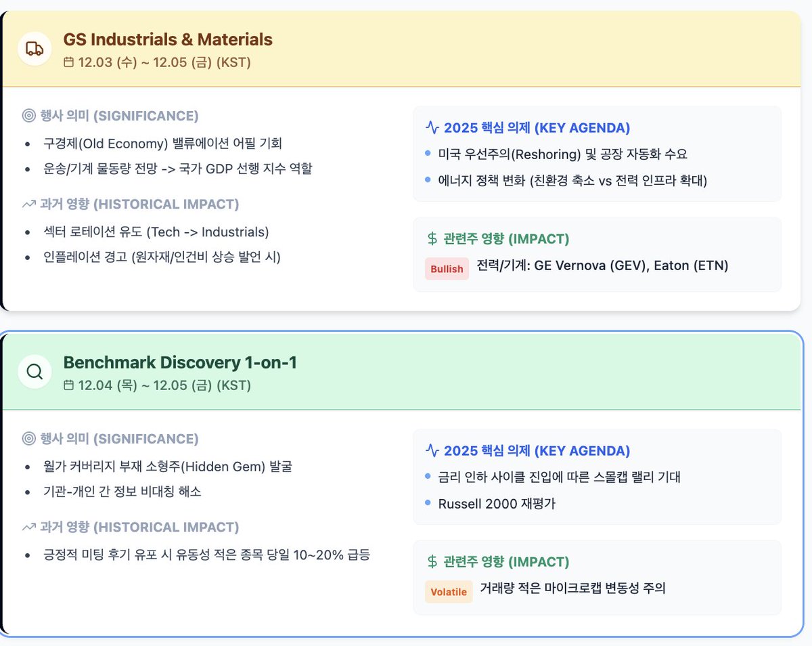812x646 pixels.
Task: Click the text 금리 인하 사이클 진입에 따른 스몰캡 랠리
Action: pyautogui.click(x=560, y=477)
